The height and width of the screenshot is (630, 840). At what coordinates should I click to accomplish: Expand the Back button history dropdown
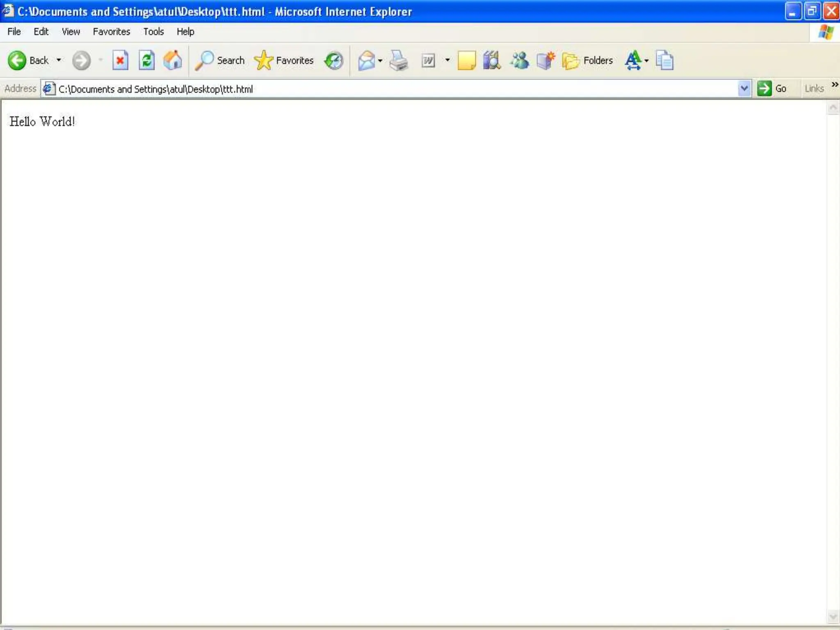click(59, 60)
